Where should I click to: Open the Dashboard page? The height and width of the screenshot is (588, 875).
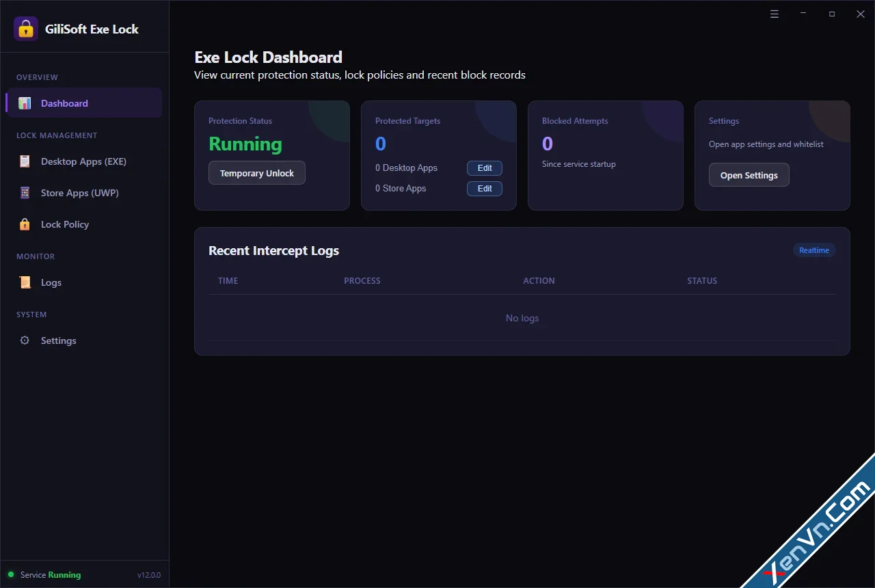(x=85, y=103)
